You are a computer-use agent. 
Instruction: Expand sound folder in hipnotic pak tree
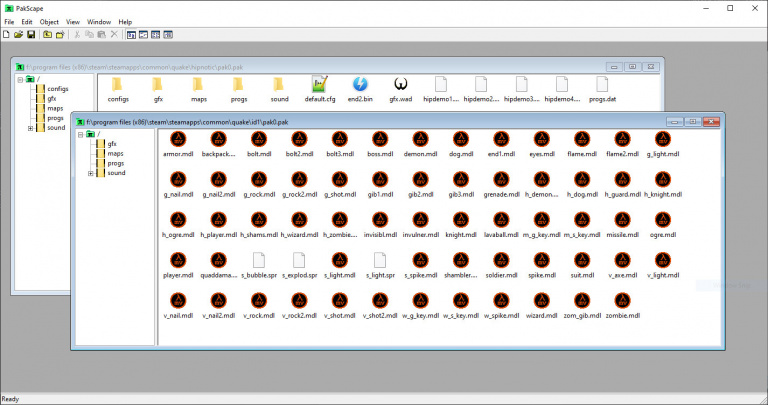[30, 128]
